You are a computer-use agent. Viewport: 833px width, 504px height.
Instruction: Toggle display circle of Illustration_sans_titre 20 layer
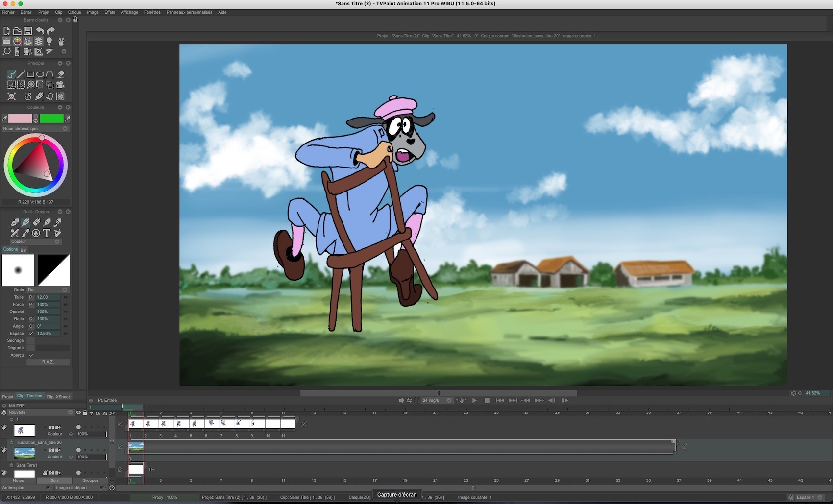(x=78, y=450)
